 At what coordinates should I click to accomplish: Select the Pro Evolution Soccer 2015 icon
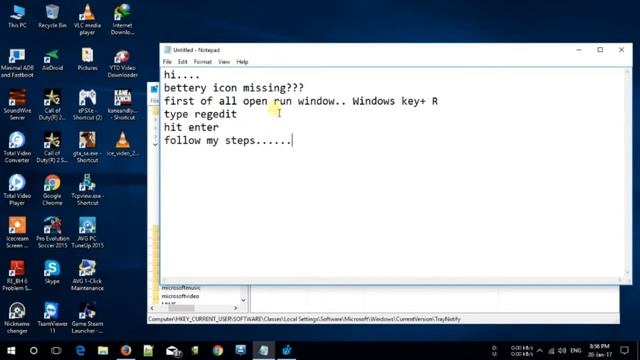[52, 233]
